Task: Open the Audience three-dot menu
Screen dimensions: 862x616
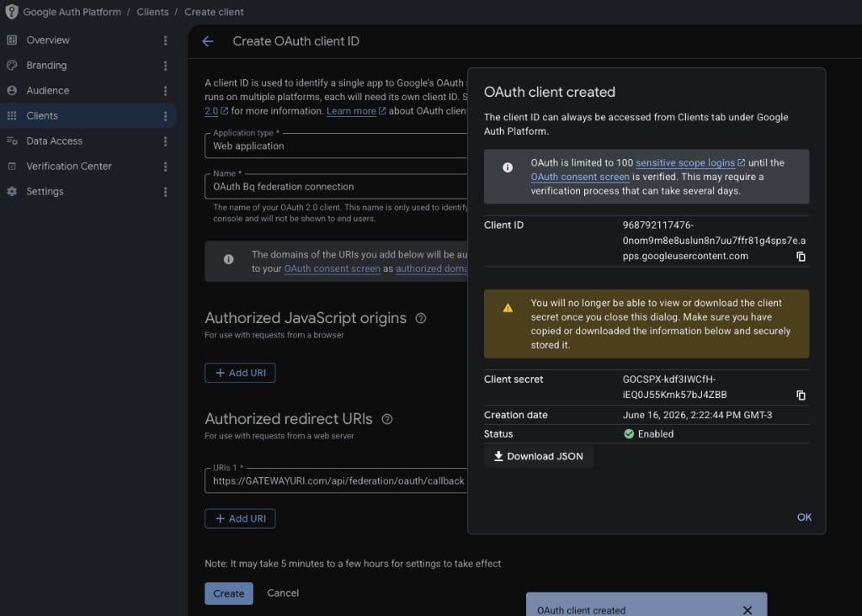Action: [x=166, y=91]
